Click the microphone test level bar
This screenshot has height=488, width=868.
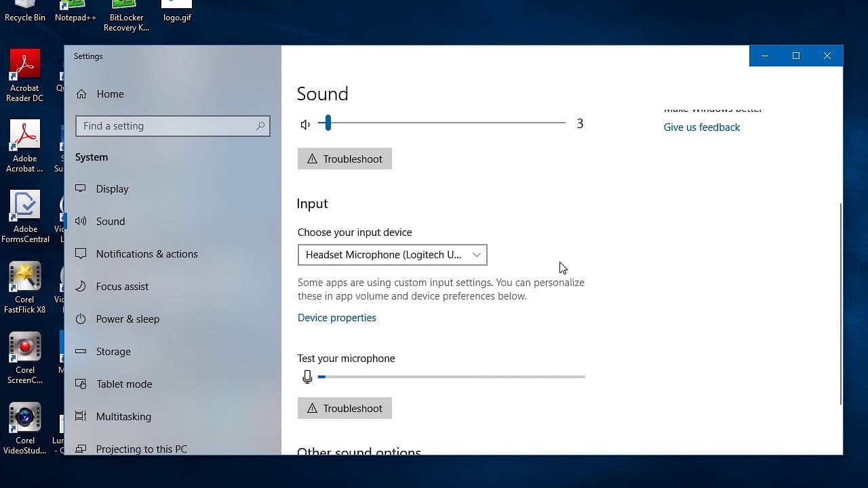point(452,377)
